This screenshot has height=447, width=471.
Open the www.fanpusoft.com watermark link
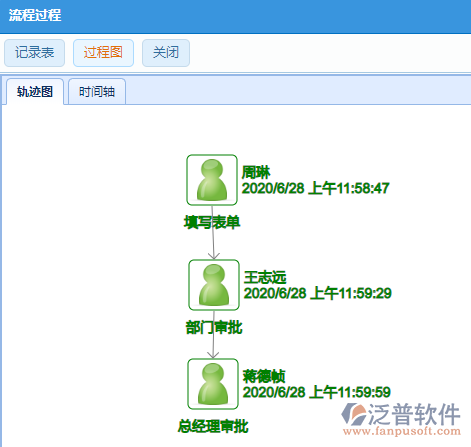tap(402, 431)
